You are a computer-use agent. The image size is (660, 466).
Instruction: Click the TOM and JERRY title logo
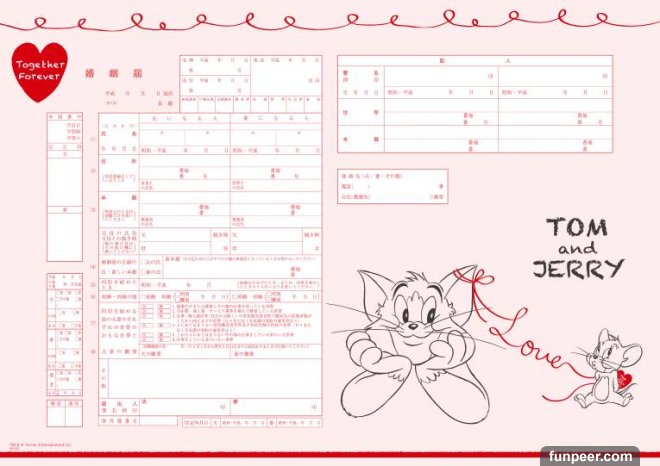(584, 246)
